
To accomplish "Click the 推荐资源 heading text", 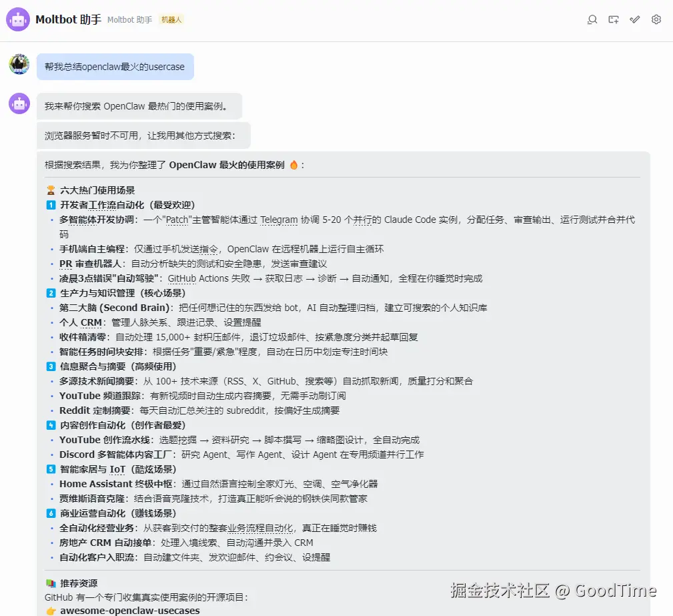I will click(79, 583).
